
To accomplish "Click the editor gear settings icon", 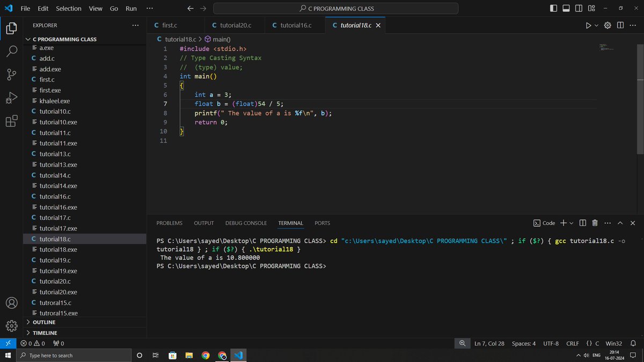I will 608,25.
